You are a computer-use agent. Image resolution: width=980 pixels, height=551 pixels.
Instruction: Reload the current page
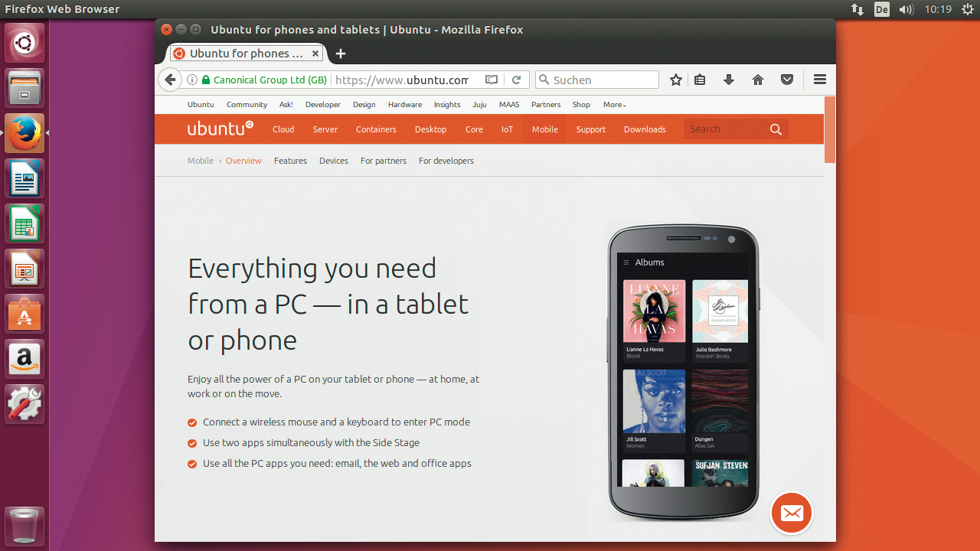click(517, 80)
